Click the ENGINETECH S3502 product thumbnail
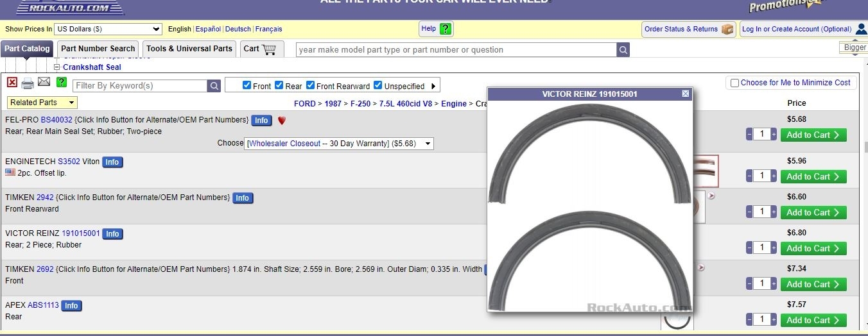 pos(706,171)
